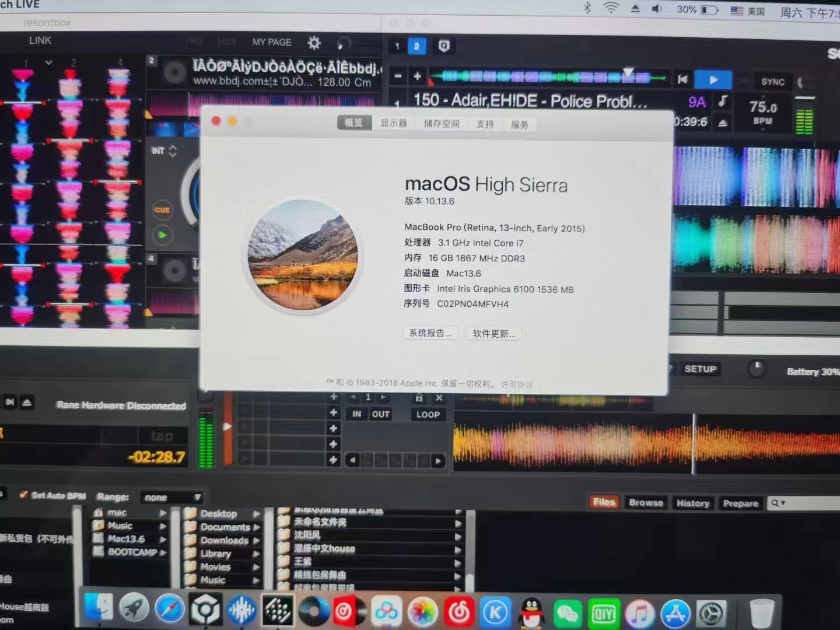
Task: Open 服务 tab in About window
Action: tap(520, 125)
